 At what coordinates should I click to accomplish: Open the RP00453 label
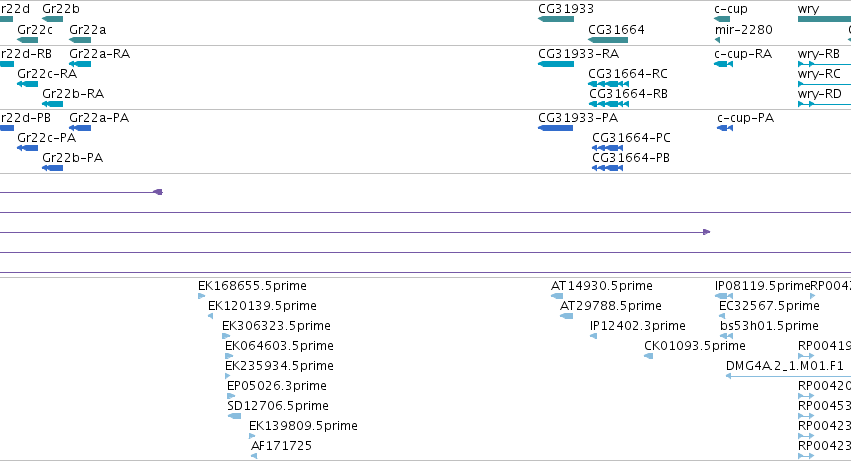(x=824, y=406)
